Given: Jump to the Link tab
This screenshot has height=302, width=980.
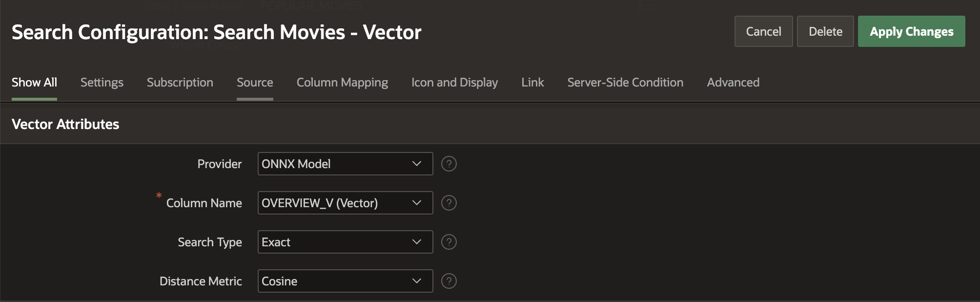Looking at the screenshot, I should click(532, 82).
